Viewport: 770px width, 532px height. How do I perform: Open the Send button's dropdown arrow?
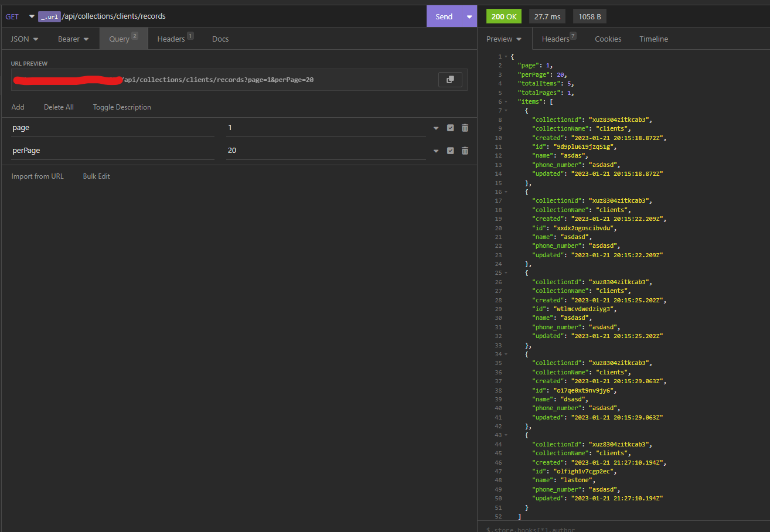[x=469, y=16]
